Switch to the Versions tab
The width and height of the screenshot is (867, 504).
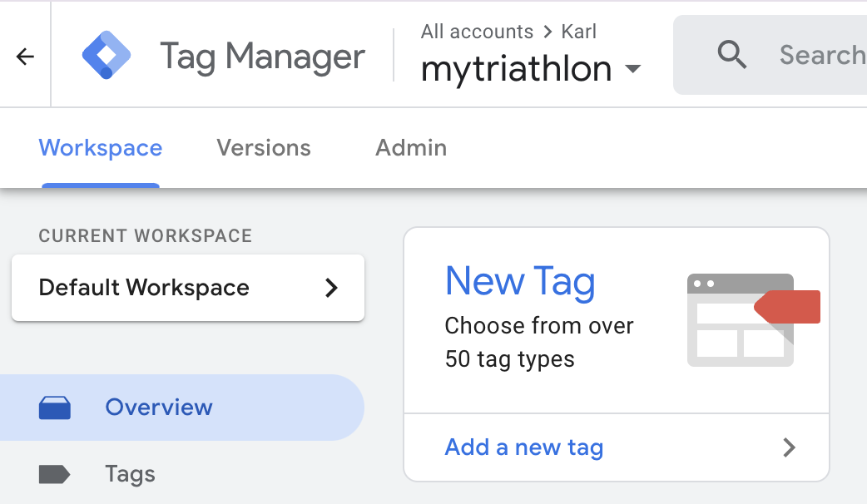pyautogui.click(x=263, y=148)
